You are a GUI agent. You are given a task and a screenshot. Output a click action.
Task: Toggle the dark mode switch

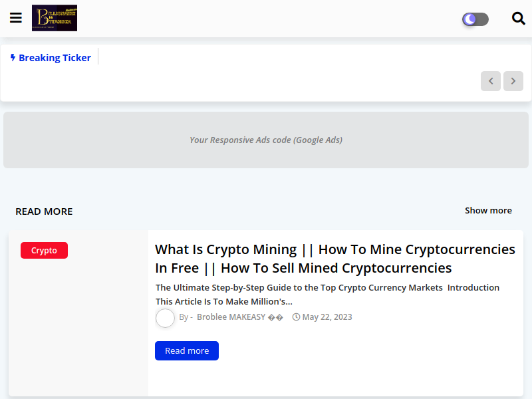tap(475, 19)
